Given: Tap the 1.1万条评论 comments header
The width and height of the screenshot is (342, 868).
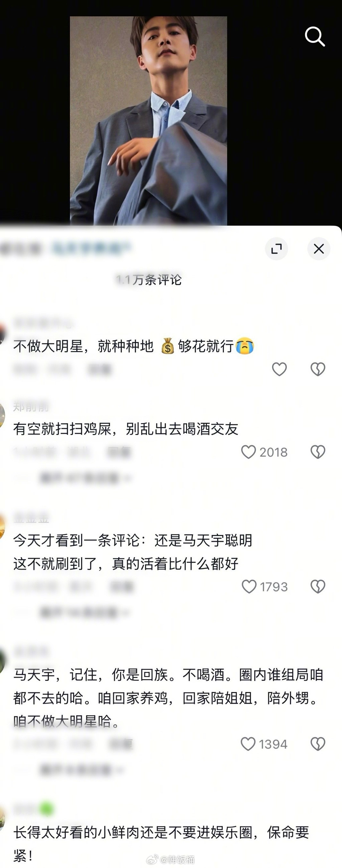Looking at the screenshot, I should pos(149,280).
